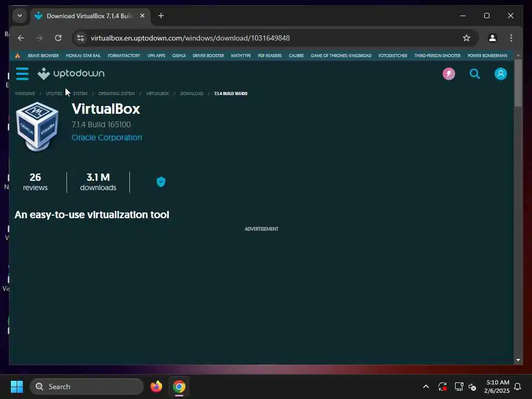This screenshot has width=532, height=399.
Task: Reload the current page
Action: pos(58,38)
